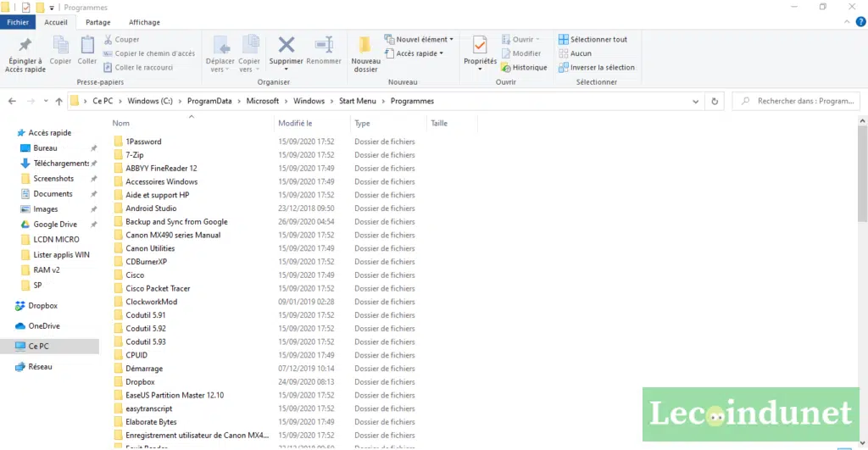
Task: Click the Copier vers icon
Action: (x=250, y=44)
